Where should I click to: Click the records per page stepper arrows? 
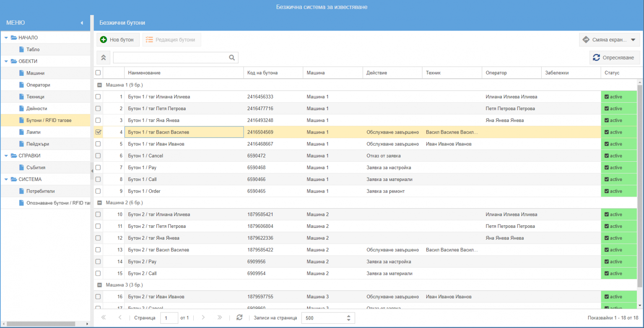pyautogui.click(x=348, y=318)
